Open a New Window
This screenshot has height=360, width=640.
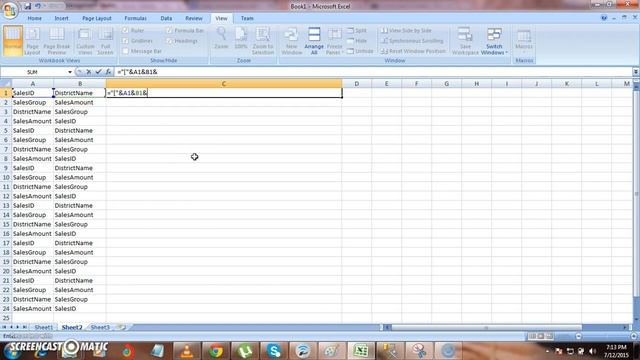(x=291, y=40)
